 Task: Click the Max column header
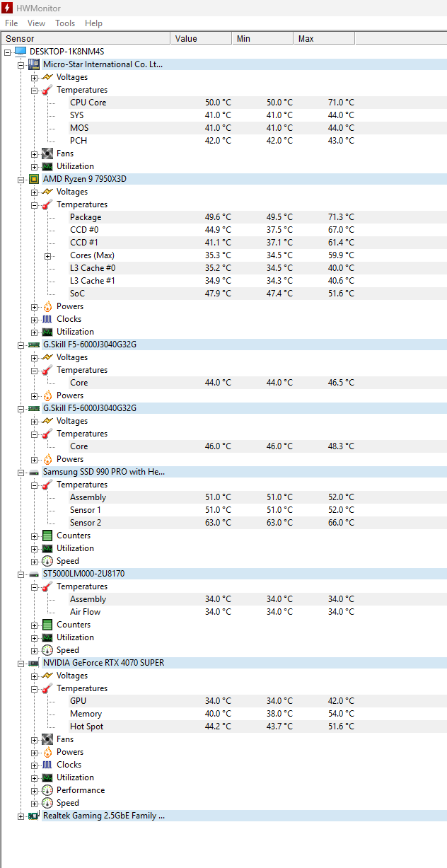[324, 39]
